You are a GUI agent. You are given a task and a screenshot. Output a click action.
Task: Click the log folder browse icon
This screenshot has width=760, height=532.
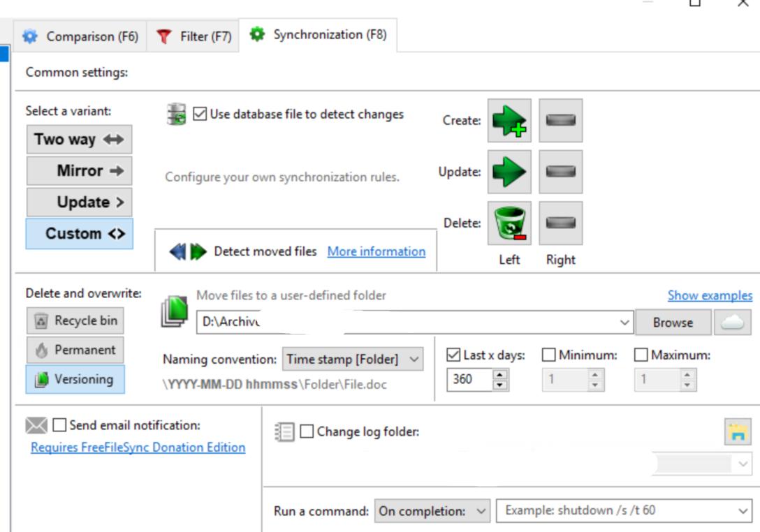738,431
